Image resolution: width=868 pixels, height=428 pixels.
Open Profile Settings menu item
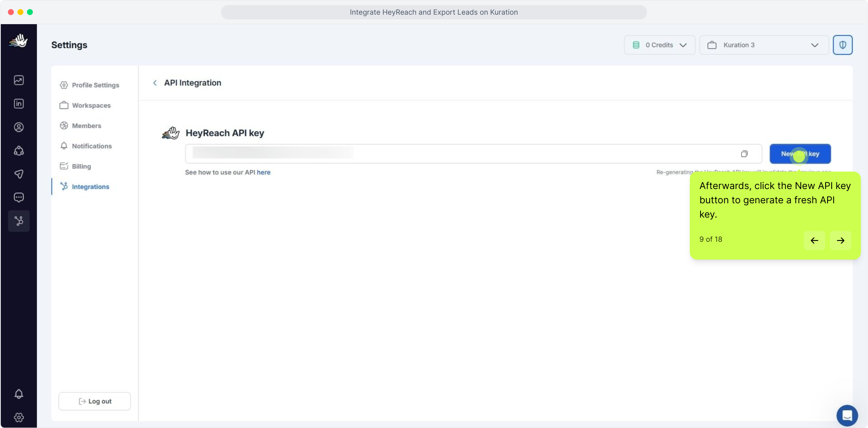coord(89,85)
